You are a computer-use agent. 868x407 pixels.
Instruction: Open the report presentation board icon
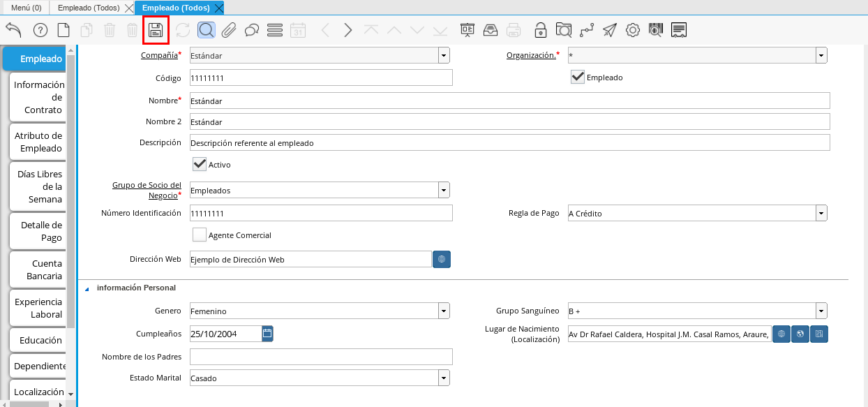[467, 30]
